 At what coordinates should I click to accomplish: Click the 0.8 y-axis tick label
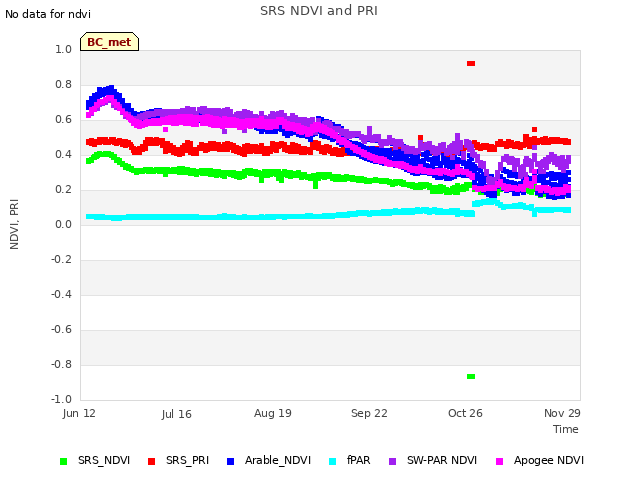point(63,84)
